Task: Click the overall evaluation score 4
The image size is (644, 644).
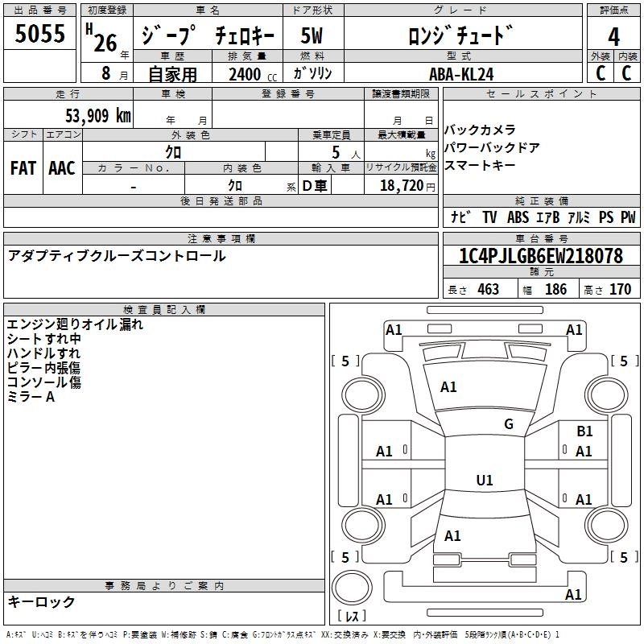Action: [x=614, y=36]
